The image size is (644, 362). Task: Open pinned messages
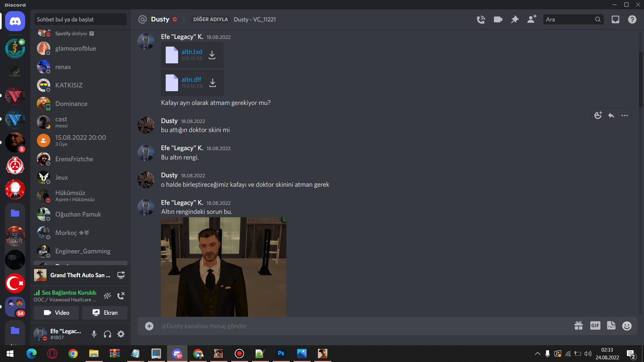coord(515,19)
